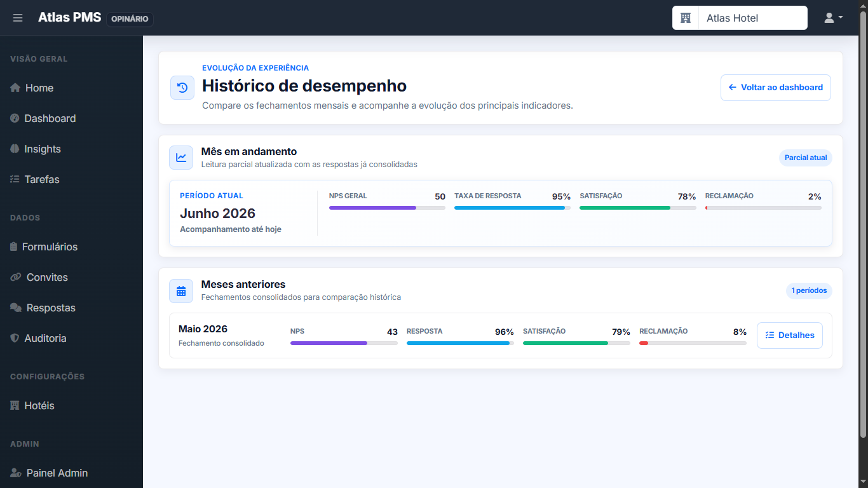This screenshot has height=488, width=868.
Task: Click the Maio Satisfação value 79%
Action: coord(621,332)
